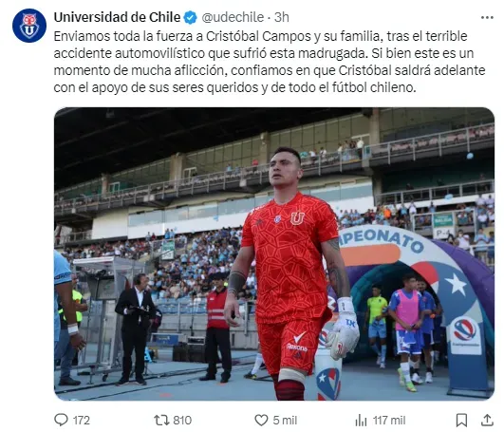Open the view analytics bar chart icon

[362, 420]
